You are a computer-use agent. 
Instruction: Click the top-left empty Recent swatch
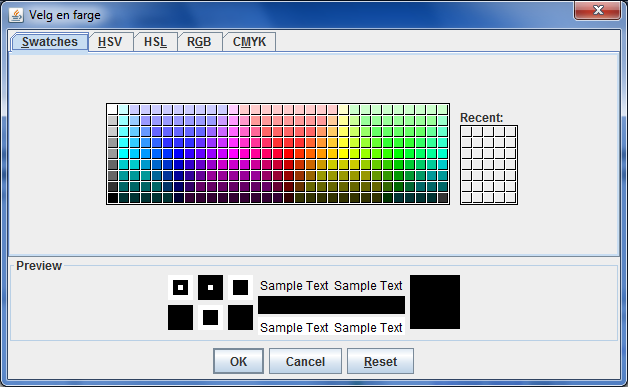[x=467, y=132]
